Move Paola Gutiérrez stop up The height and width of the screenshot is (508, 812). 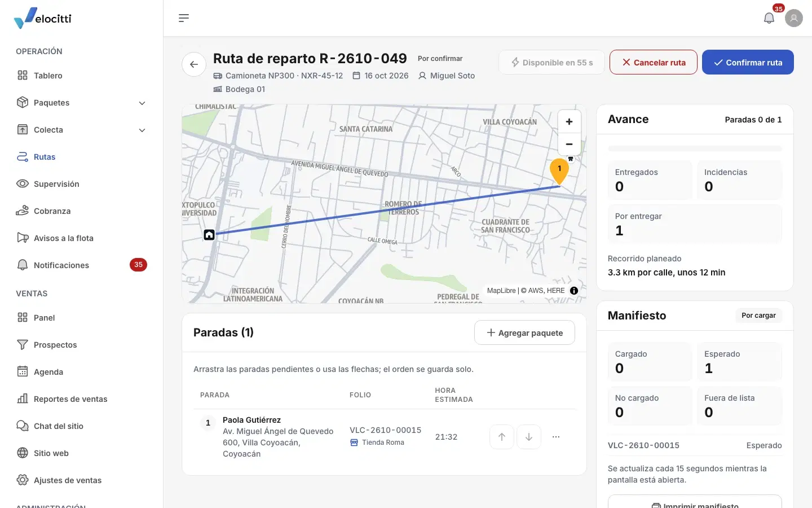502,437
